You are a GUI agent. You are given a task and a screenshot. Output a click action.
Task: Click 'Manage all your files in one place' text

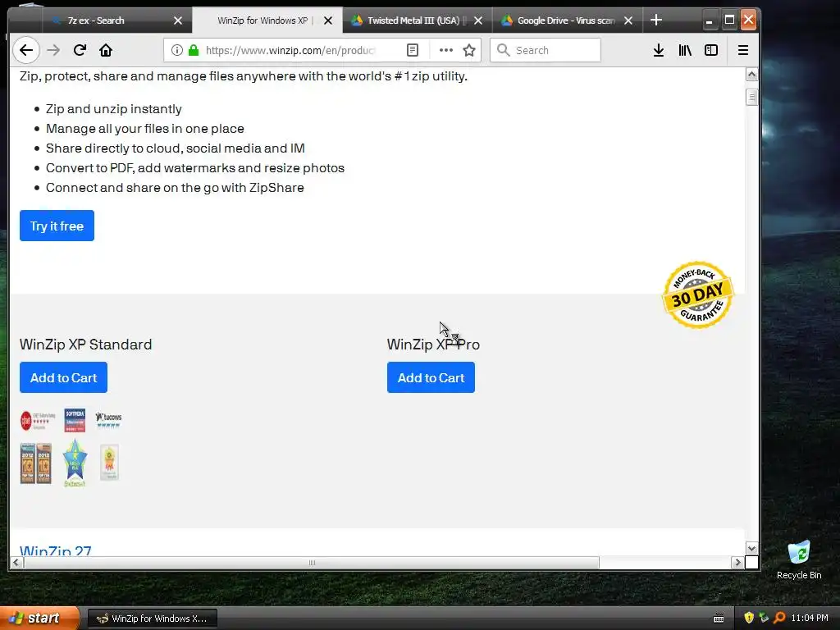click(x=144, y=129)
